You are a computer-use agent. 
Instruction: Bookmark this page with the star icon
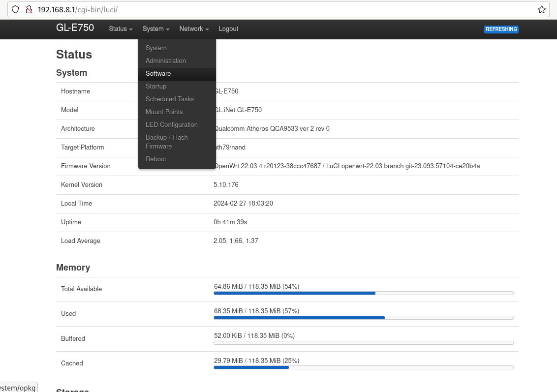click(541, 9)
